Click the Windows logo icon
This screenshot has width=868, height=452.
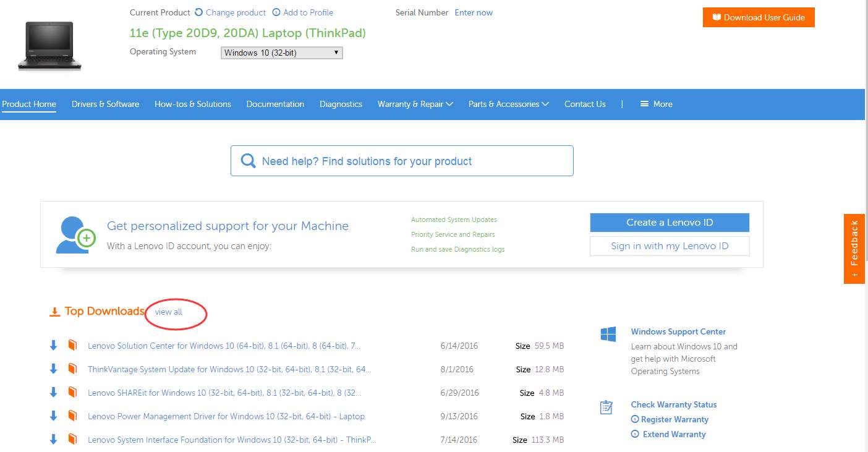608,335
